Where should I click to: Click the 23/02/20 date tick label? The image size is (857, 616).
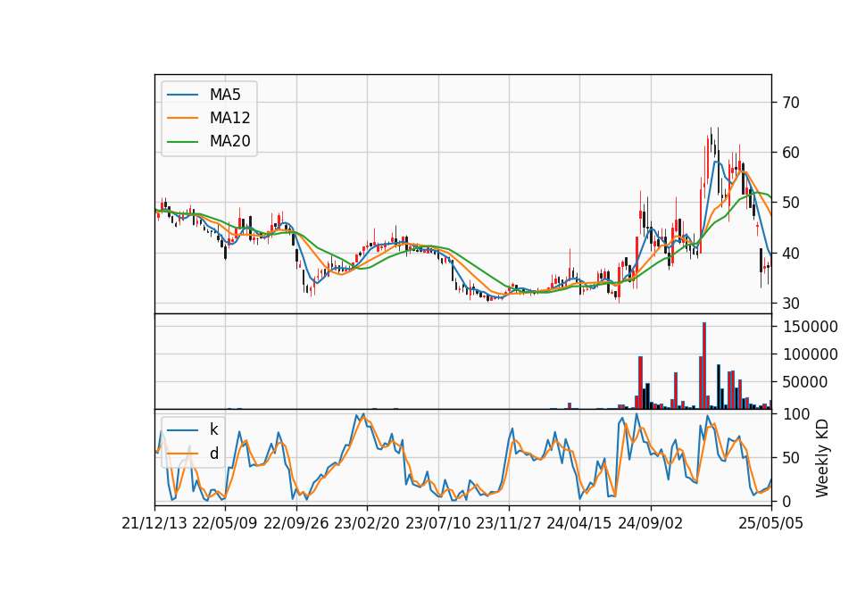tap(367, 523)
